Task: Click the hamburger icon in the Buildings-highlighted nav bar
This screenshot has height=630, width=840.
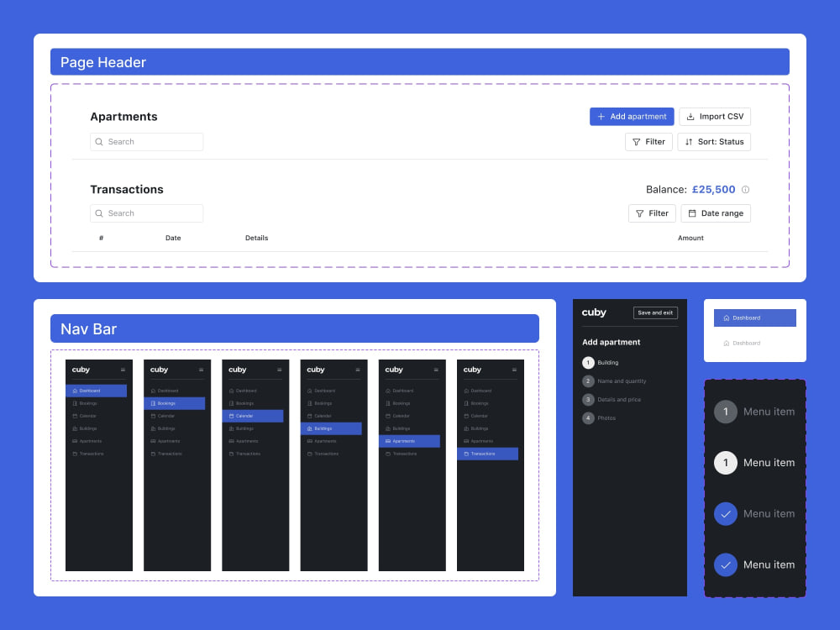Action: point(357,370)
